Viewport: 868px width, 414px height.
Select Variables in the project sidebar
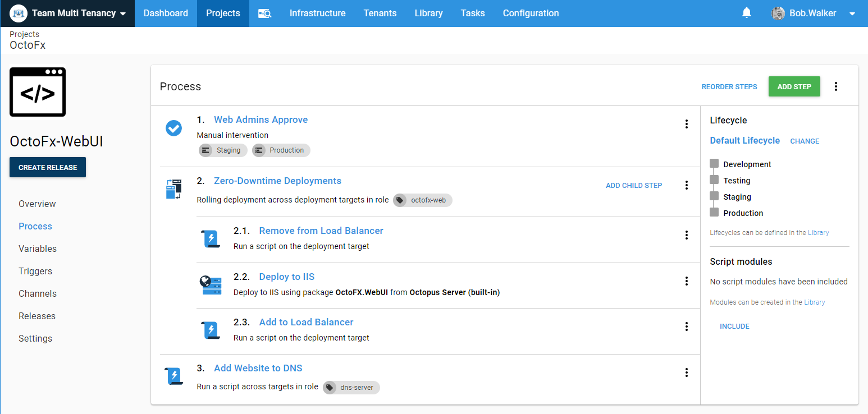pos(38,249)
